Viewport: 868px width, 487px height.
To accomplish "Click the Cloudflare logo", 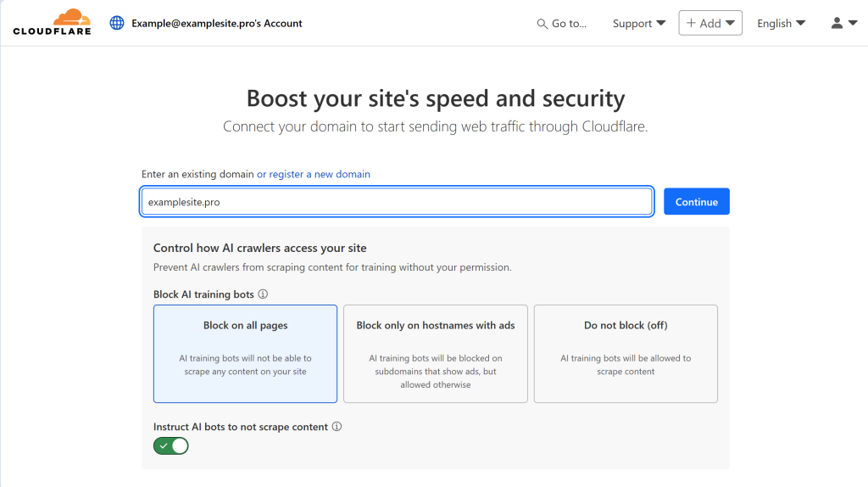I will (x=52, y=22).
